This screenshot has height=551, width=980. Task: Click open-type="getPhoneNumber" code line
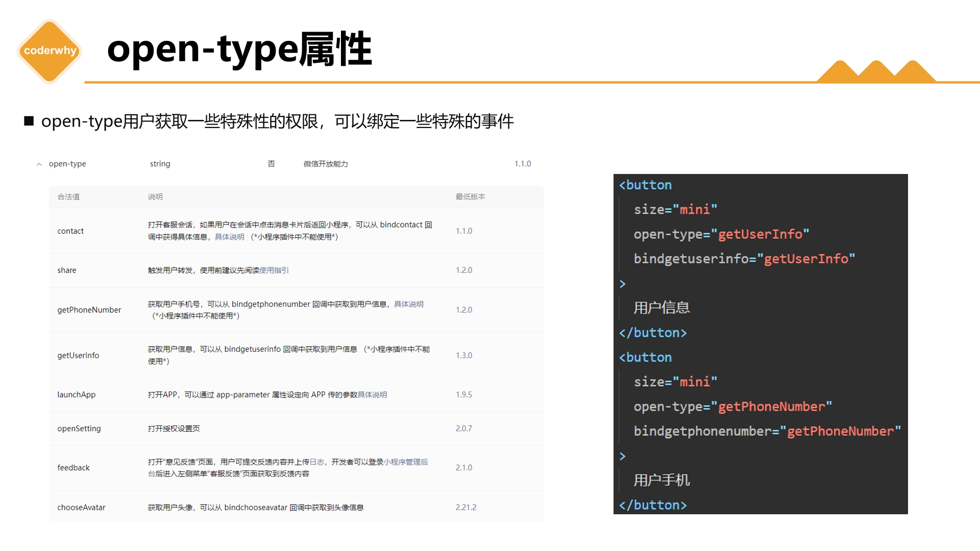point(732,407)
